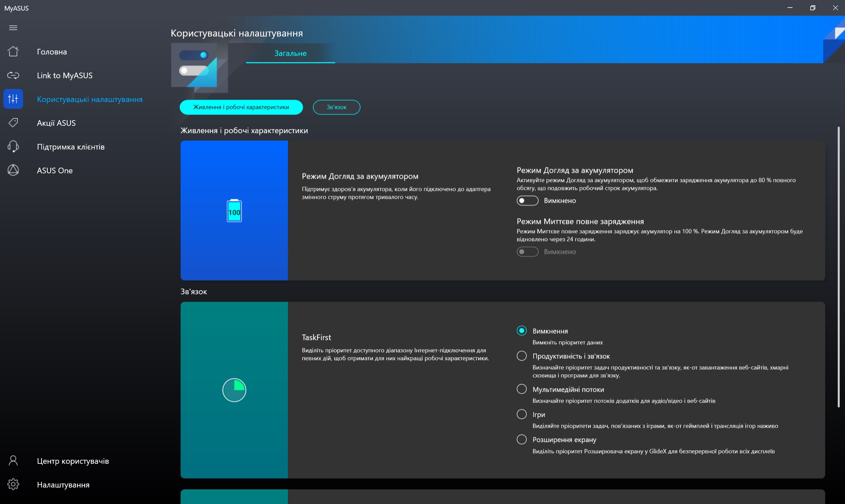Open Налаштування gear icon
The height and width of the screenshot is (504, 845).
coord(13,485)
